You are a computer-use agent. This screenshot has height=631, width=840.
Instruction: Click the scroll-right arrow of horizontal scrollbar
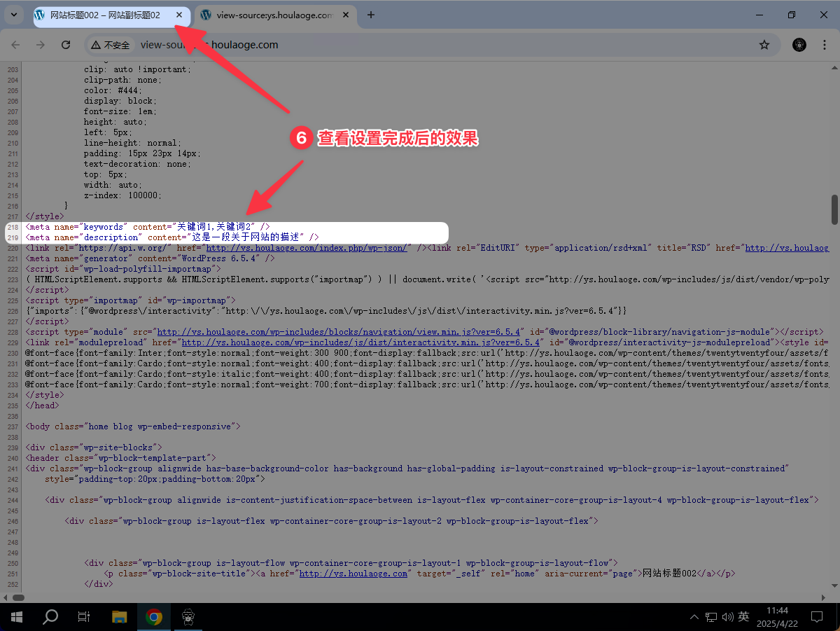pos(824,597)
